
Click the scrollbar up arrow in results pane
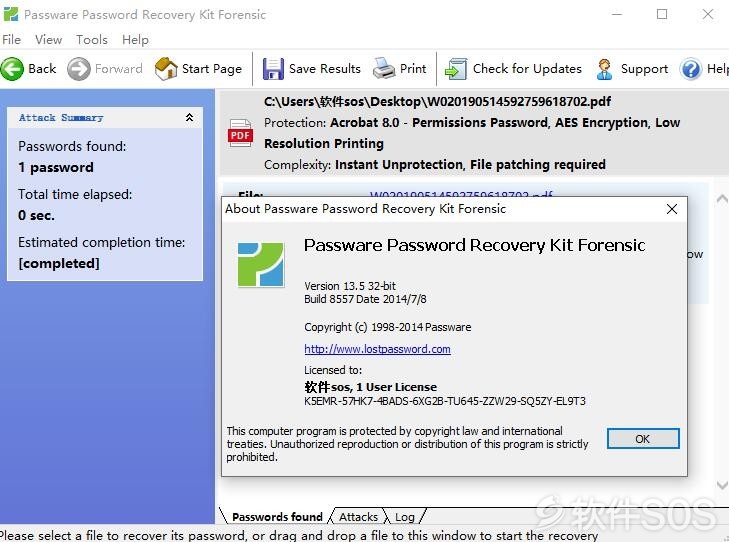722,199
